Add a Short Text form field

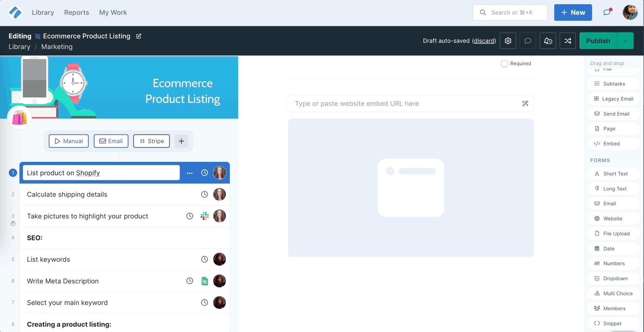coord(614,174)
